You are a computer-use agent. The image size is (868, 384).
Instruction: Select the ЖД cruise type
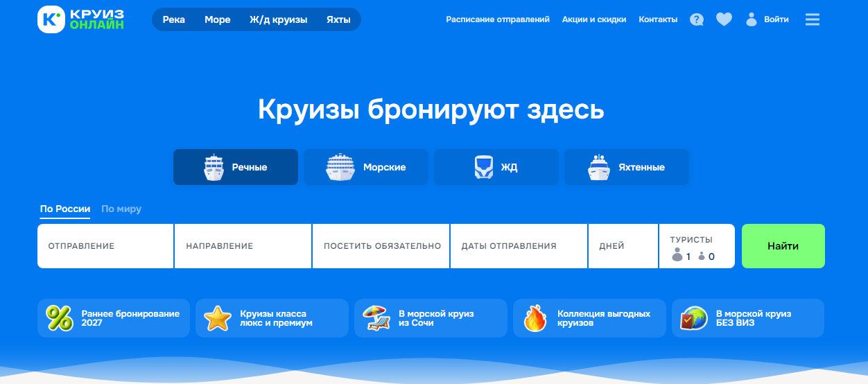pos(496,167)
